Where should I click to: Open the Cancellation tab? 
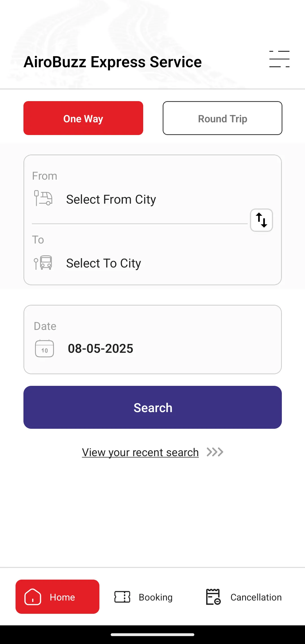[256, 597]
